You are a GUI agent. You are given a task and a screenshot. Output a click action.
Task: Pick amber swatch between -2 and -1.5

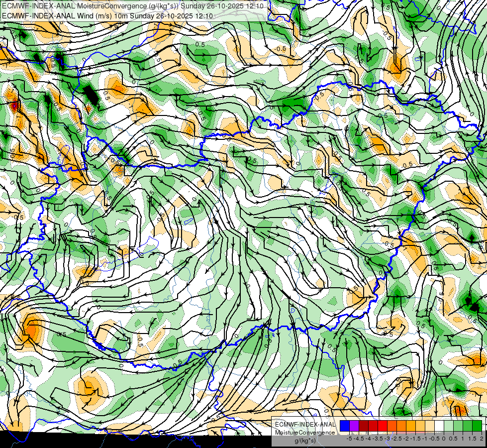click(411, 426)
